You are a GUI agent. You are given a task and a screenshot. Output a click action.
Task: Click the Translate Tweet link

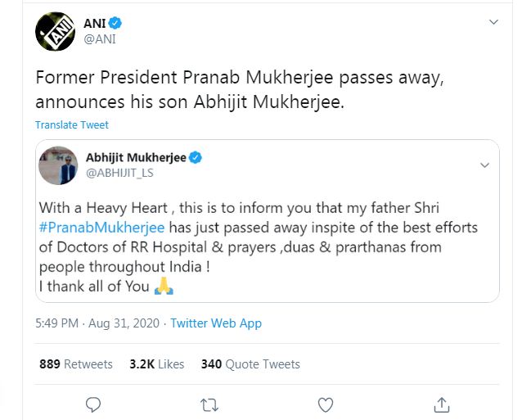pos(71,125)
